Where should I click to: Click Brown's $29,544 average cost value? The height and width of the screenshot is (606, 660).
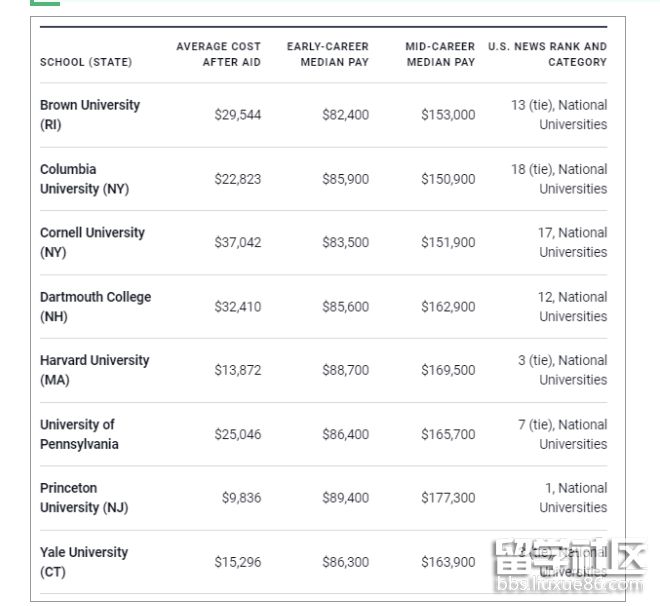click(x=237, y=115)
